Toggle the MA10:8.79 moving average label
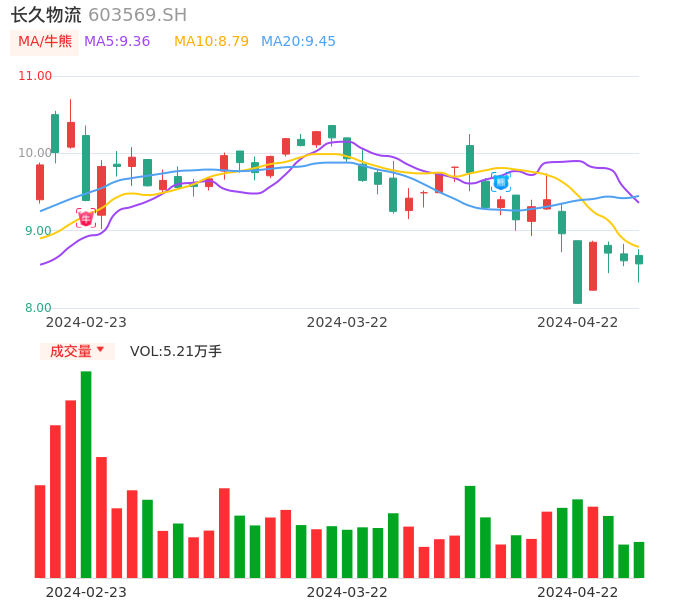Image resolution: width=686 pixels, height=606 pixels. pos(211,42)
